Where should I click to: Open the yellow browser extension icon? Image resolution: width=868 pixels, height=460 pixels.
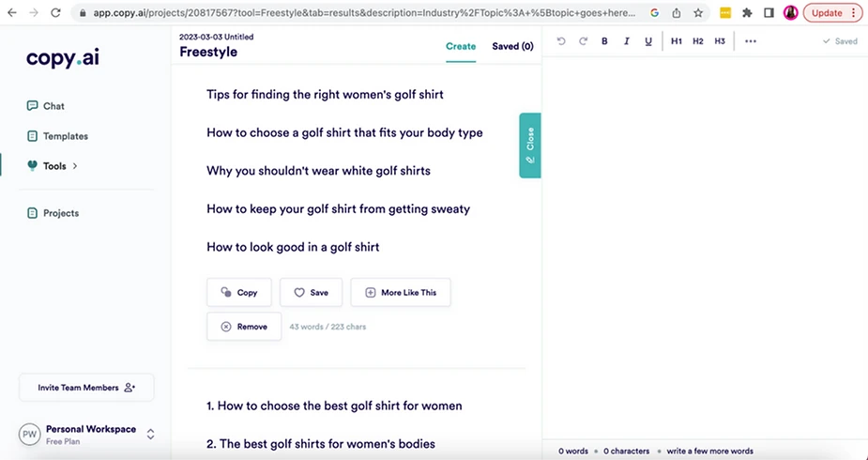click(x=725, y=13)
